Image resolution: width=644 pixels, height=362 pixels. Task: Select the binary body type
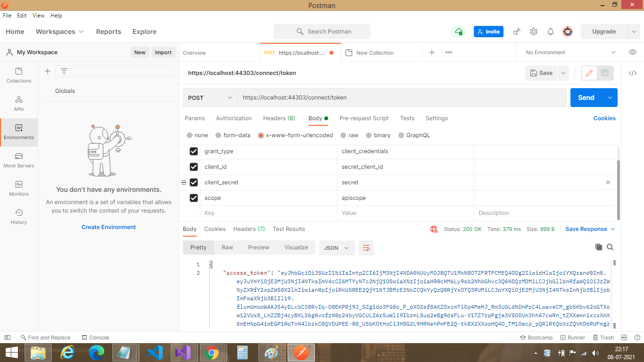coord(369,135)
